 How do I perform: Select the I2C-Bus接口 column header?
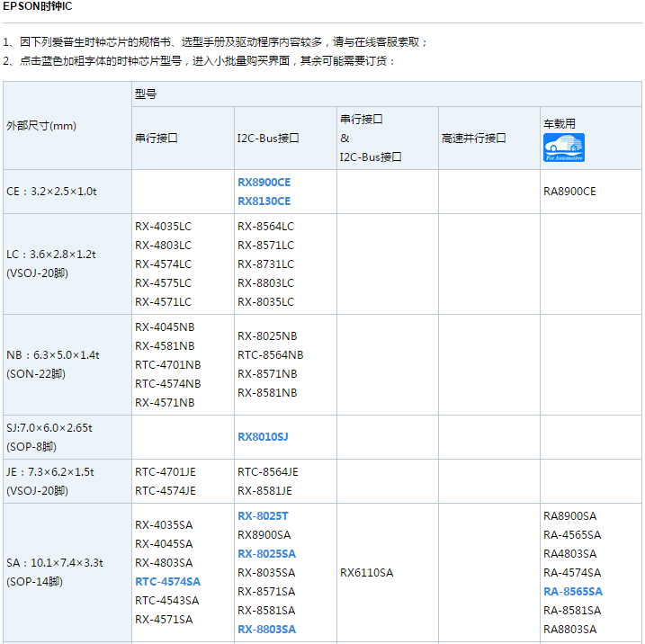268,139
